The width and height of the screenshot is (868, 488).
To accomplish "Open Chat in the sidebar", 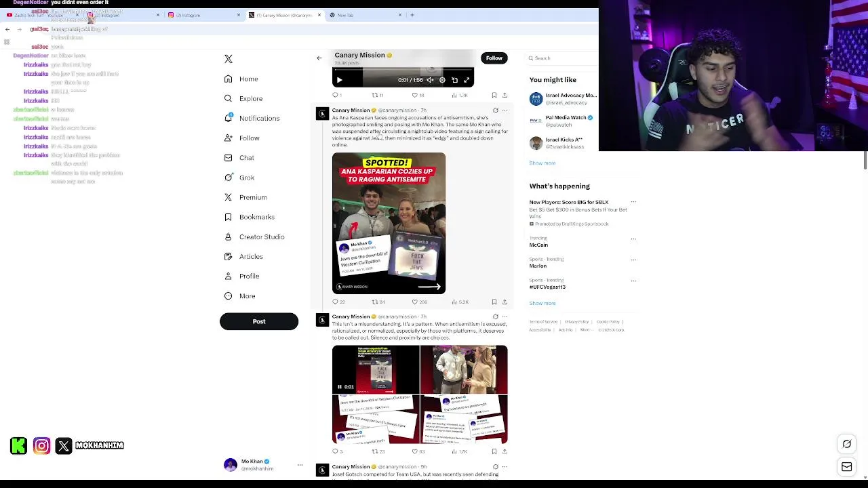I will tap(239, 157).
